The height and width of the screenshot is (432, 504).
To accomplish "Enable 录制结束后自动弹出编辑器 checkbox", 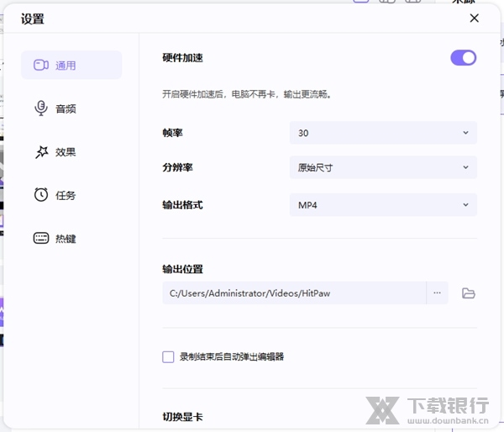I will [168, 356].
